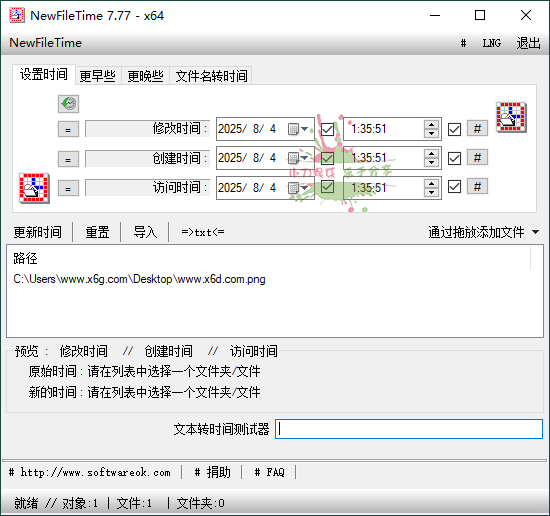This screenshot has width=550, height=516.
Task: Decrease the 创建时间 time with down spinner
Action: 431,163
